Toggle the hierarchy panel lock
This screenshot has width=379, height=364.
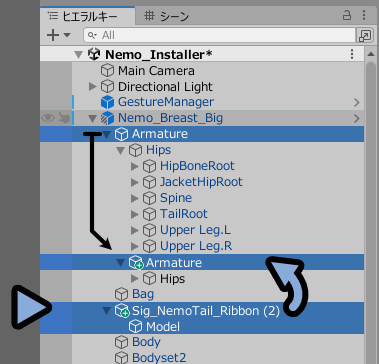[x=347, y=15]
